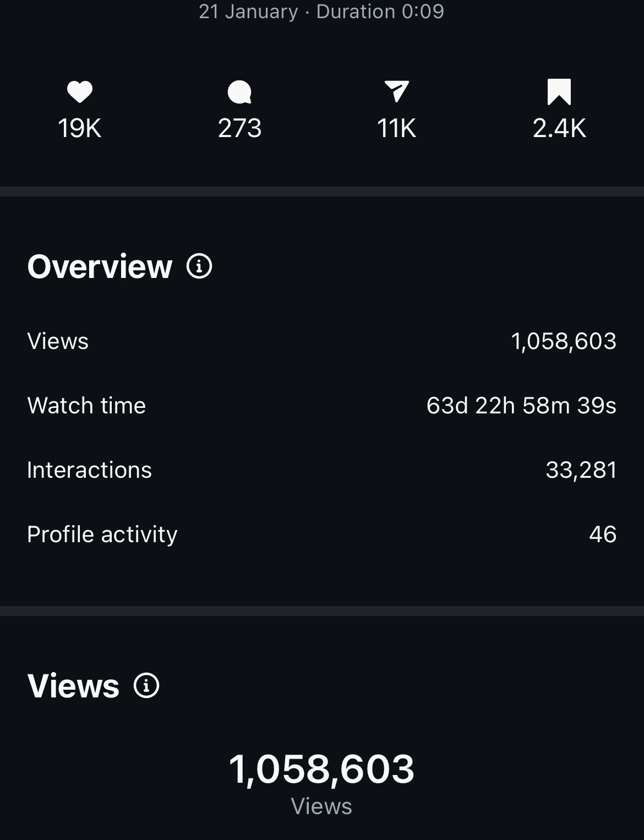Select the 2.4K saves count

click(x=559, y=128)
